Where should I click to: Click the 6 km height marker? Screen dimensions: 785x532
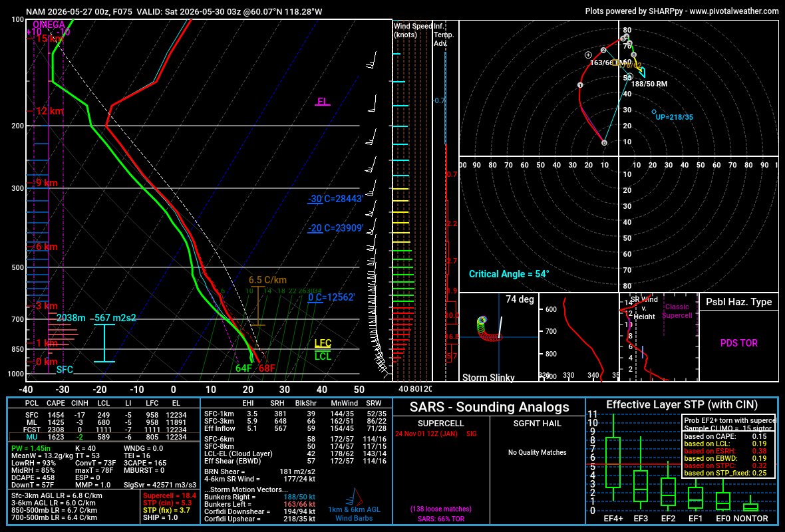pyautogui.click(x=45, y=247)
